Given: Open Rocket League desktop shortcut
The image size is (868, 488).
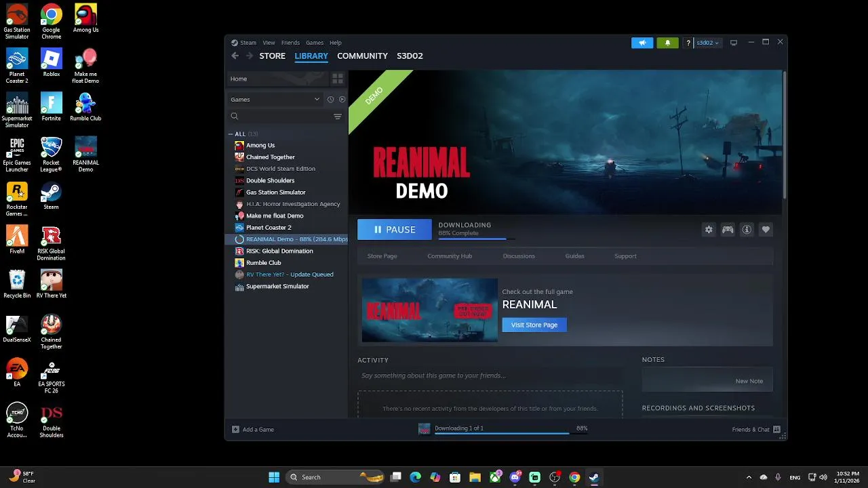Looking at the screenshot, I should click(52, 155).
